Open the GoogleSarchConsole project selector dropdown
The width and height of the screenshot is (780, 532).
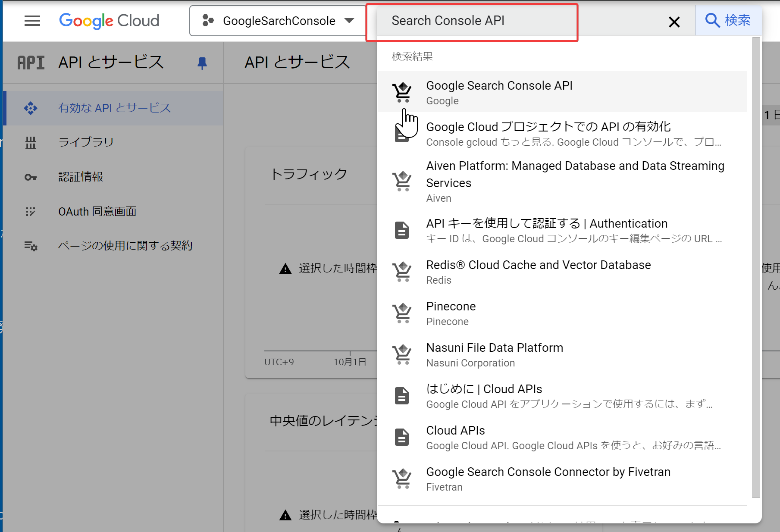[278, 21]
